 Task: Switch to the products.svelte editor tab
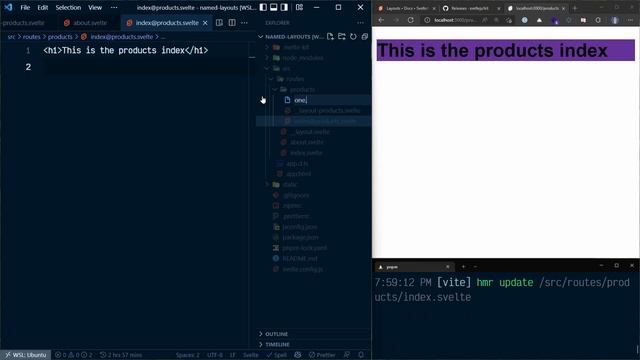(x=23, y=23)
